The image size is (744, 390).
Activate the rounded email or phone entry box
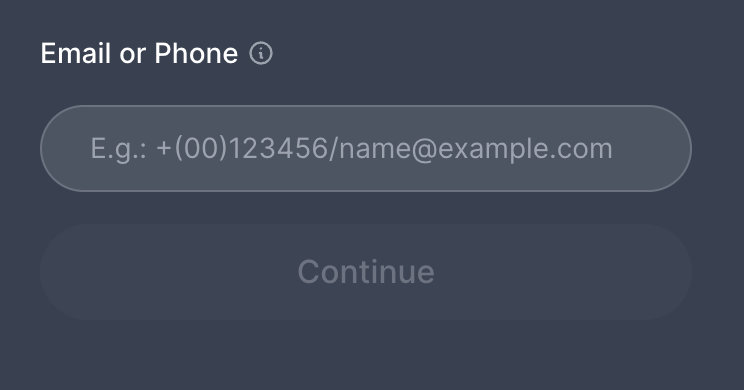tap(366, 149)
